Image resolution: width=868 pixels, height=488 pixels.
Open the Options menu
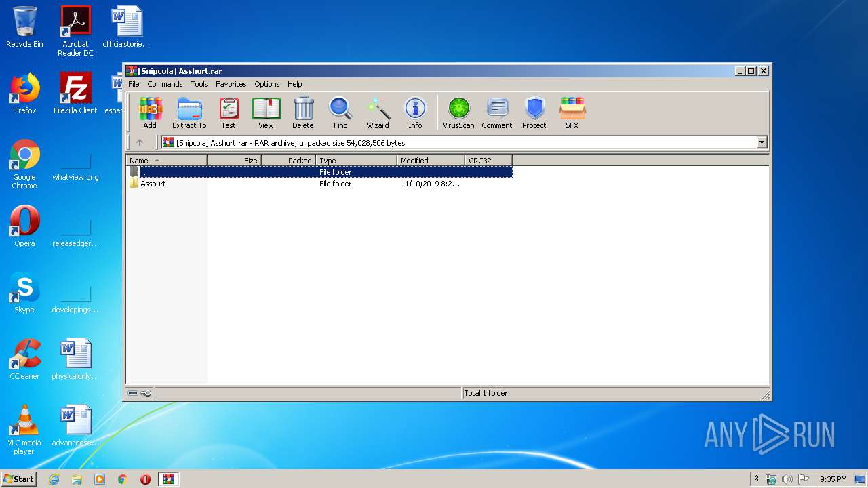pyautogui.click(x=267, y=84)
